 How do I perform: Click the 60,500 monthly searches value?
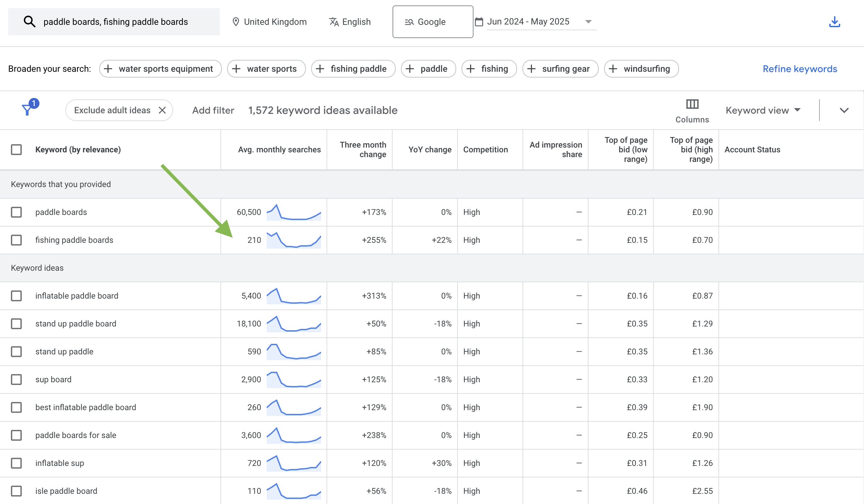click(x=249, y=212)
